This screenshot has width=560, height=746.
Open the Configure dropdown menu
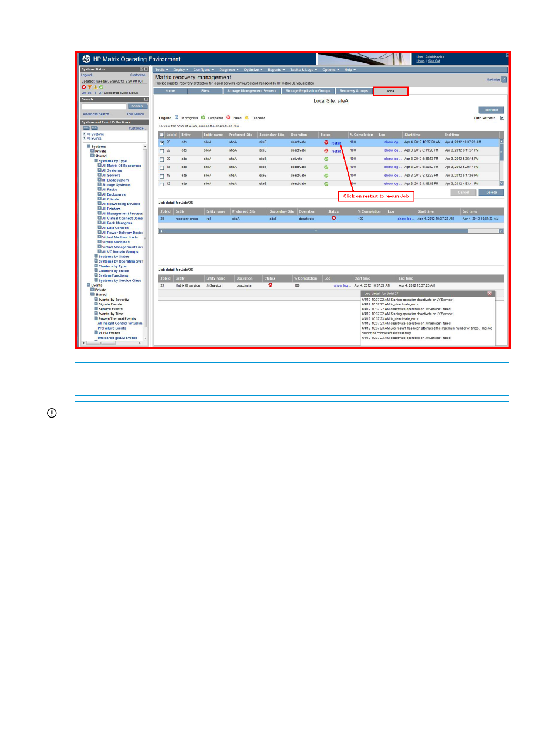(x=204, y=70)
